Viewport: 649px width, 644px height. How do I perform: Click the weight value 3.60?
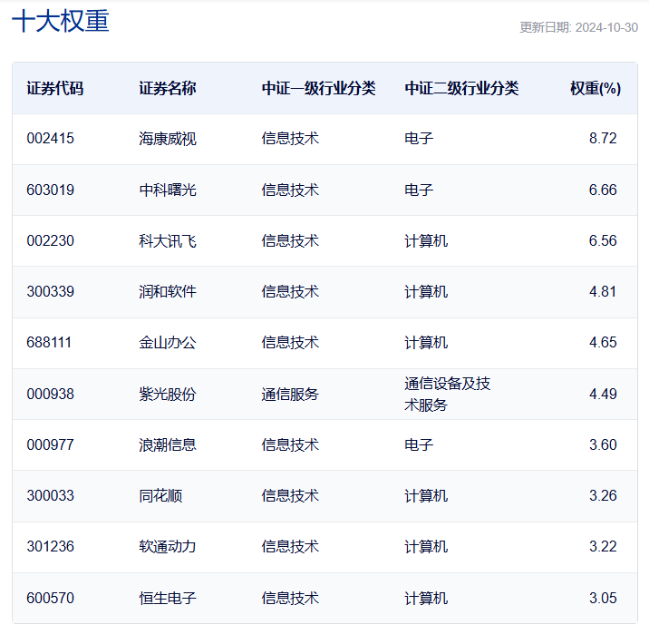[x=603, y=444]
